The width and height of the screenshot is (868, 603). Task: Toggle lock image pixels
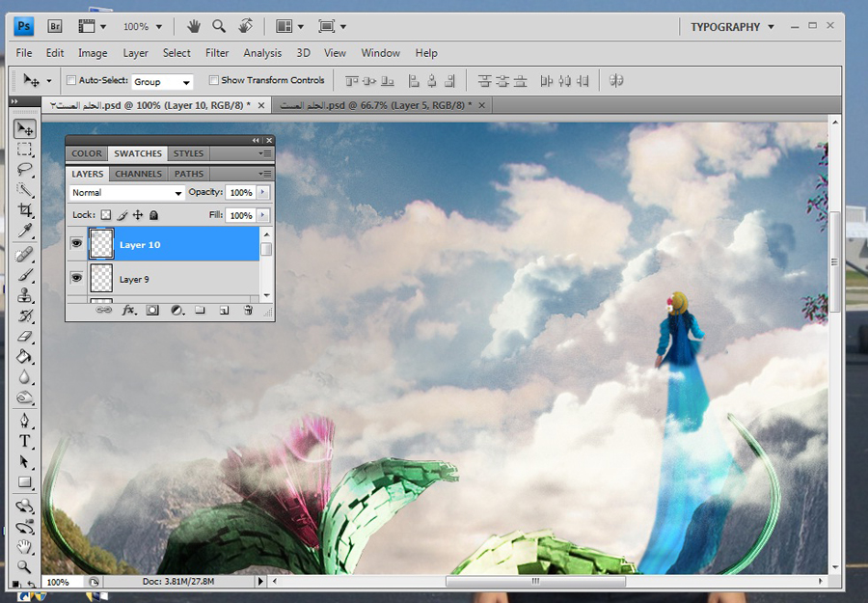[x=122, y=215]
